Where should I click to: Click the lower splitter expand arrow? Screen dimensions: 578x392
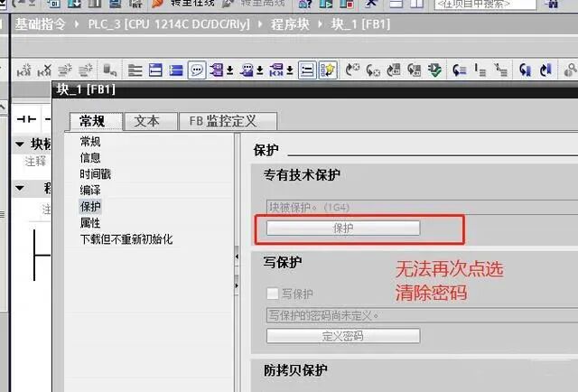[x=237, y=285]
